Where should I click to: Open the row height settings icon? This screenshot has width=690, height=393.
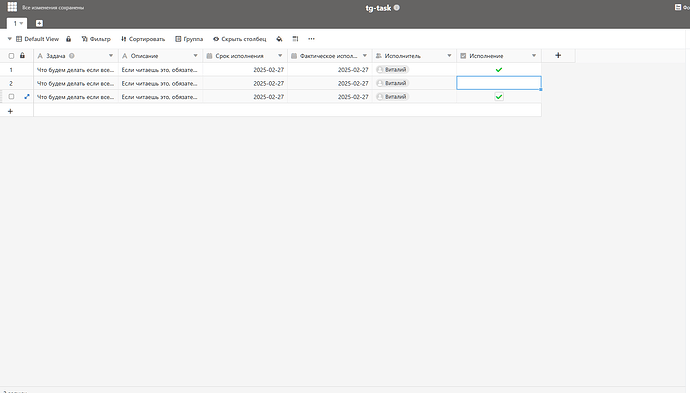pos(295,39)
